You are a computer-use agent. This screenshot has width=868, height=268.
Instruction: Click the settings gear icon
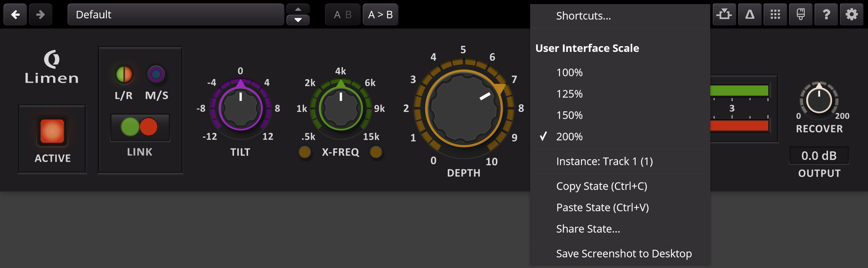(851, 15)
